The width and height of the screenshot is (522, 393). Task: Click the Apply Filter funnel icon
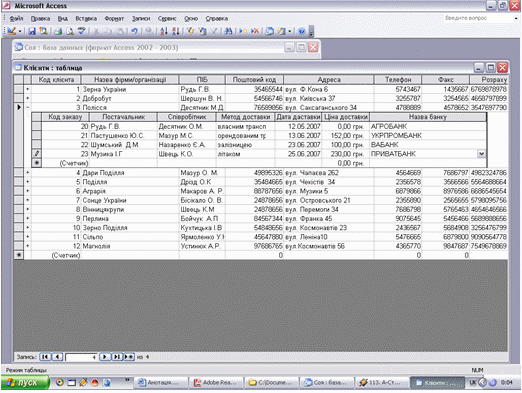(x=214, y=31)
